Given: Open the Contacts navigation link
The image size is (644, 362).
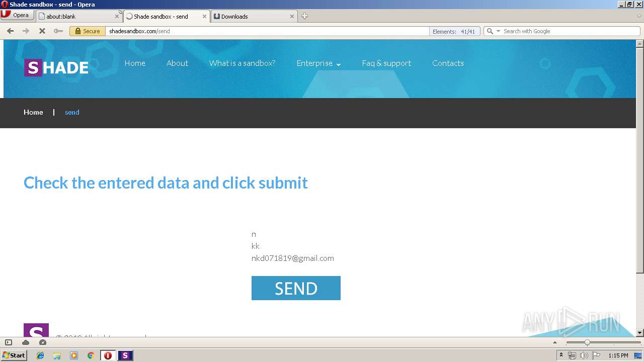Looking at the screenshot, I should 448,63.
